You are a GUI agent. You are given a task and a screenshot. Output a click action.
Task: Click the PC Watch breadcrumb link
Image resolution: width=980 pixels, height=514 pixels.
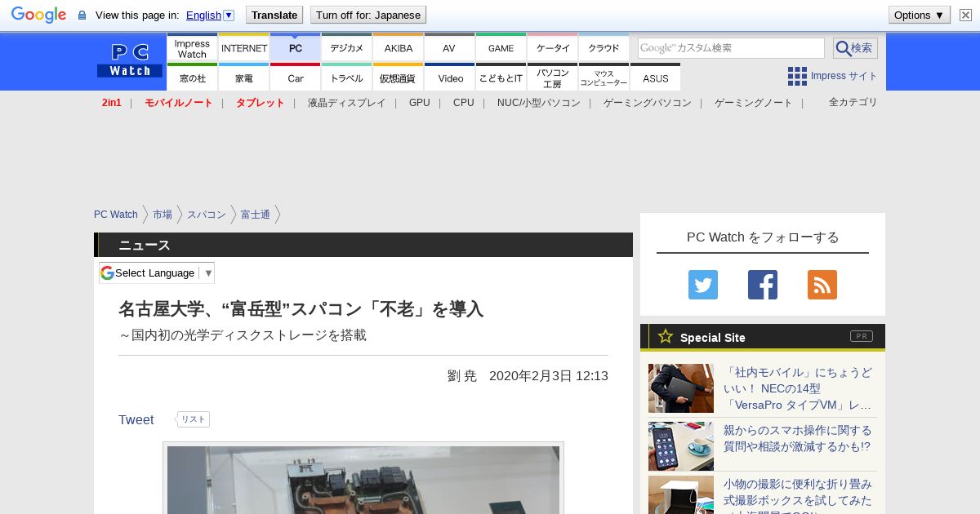pyautogui.click(x=116, y=215)
